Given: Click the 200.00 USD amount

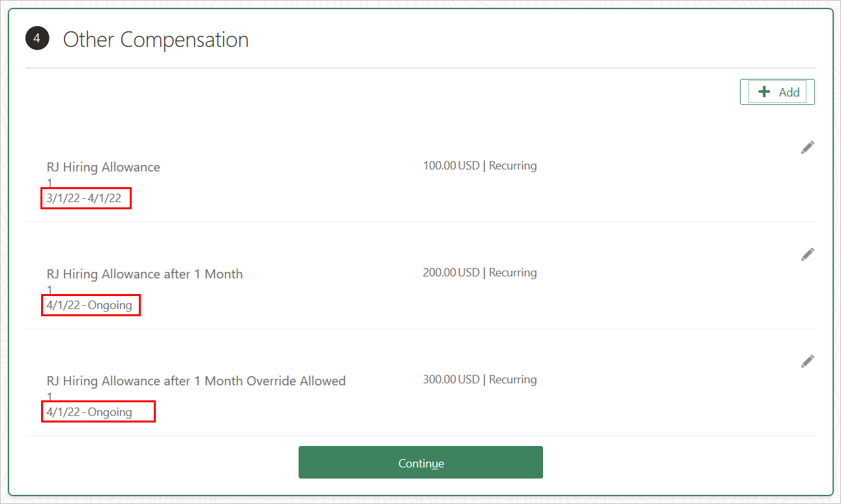Looking at the screenshot, I should (451, 273).
